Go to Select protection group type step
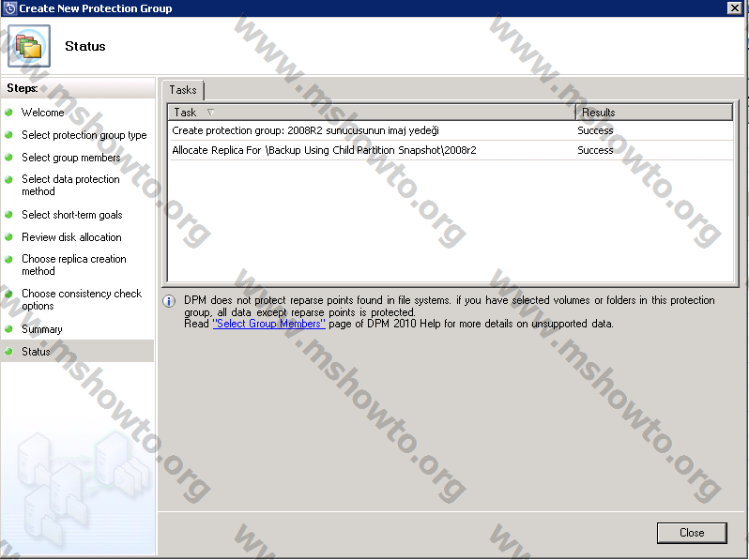The height and width of the screenshot is (560, 749). [84, 135]
